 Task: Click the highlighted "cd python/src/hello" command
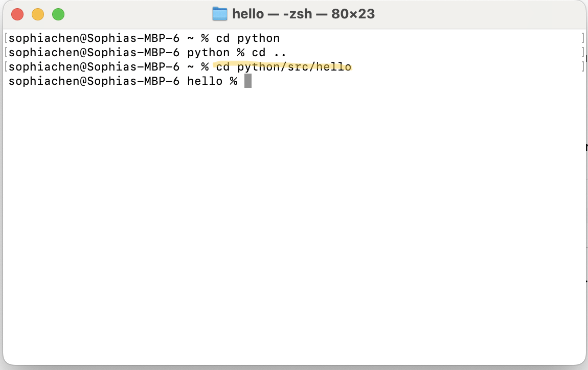coord(283,67)
